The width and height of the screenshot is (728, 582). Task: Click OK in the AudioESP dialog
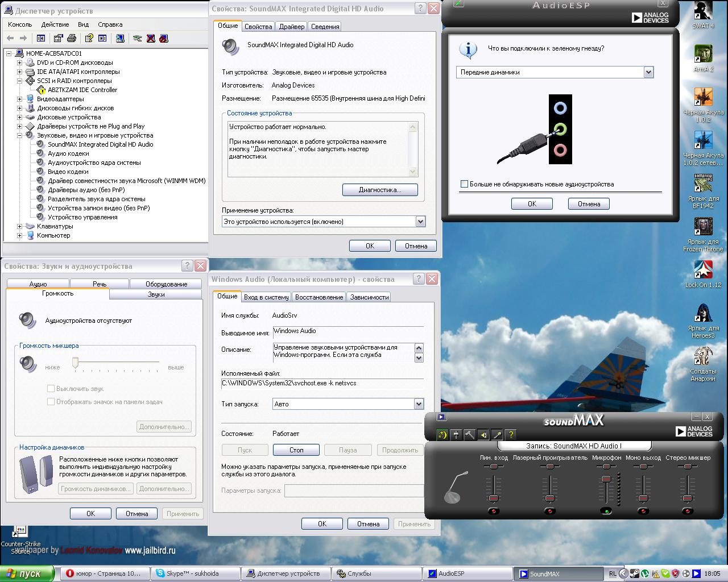[x=532, y=204]
